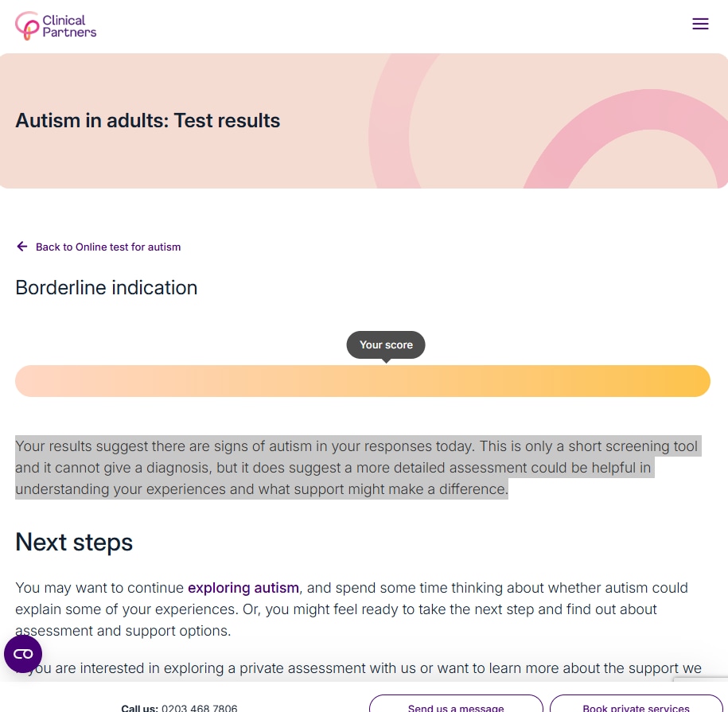This screenshot has width=728, height=712.
Task: Click the Autism in adults: Test results title
Action: [x=148, y=121]
